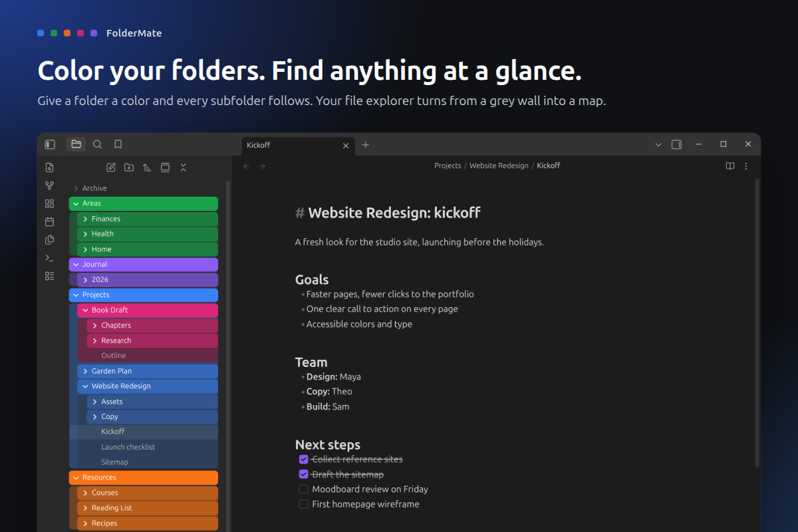Collapse the orange Resources folder
Viewport: 798px width, 532px height.
[x=144, y=477]
